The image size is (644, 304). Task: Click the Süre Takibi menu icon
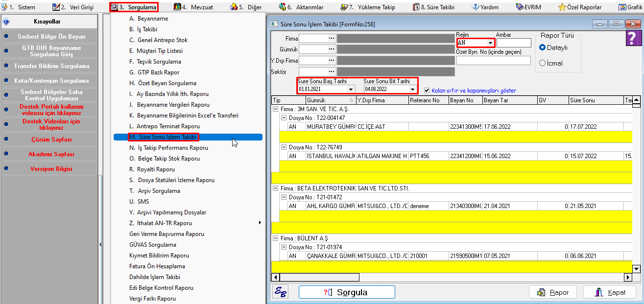416,7
